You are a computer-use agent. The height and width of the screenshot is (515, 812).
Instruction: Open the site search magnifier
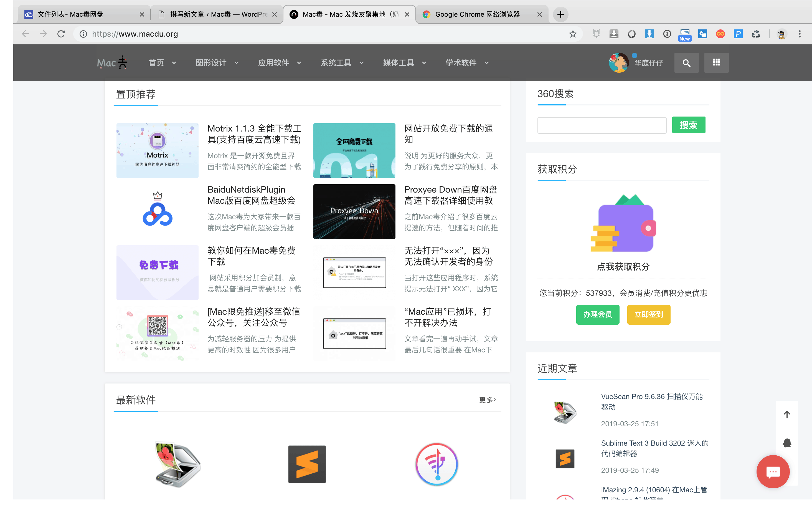tap(686, 62)
